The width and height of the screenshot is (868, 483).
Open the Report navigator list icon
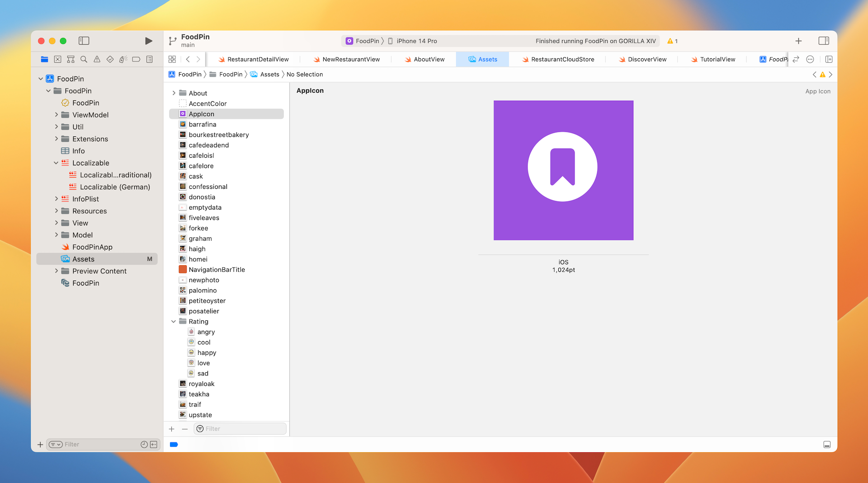[x=149, y=59]
